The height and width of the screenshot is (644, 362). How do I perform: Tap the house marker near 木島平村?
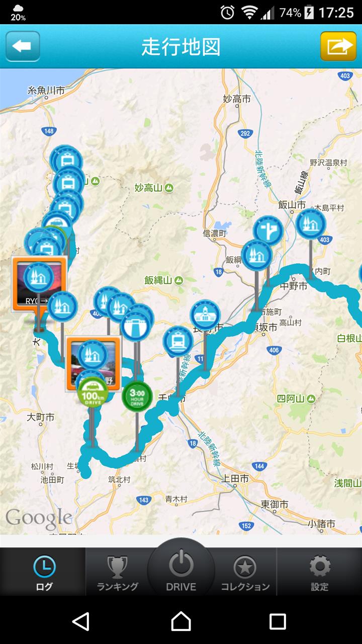pyautogui.click(x=311, y=224)
